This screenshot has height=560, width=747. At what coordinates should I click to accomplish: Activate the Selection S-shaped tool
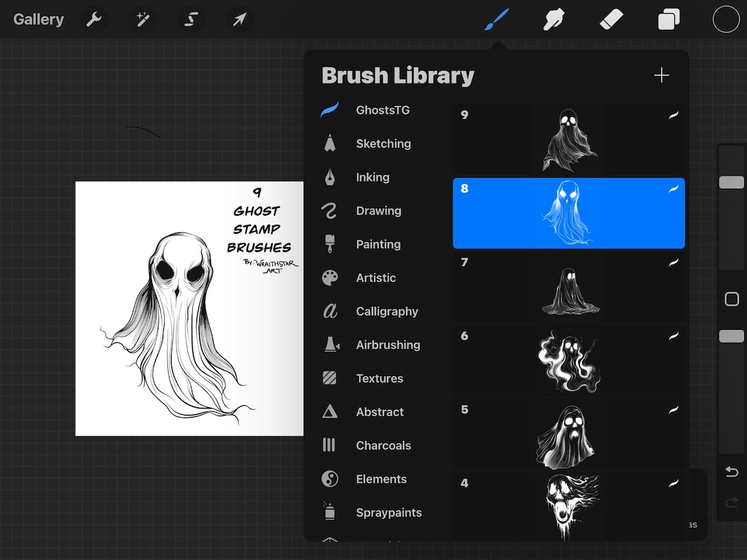[191, 19]
